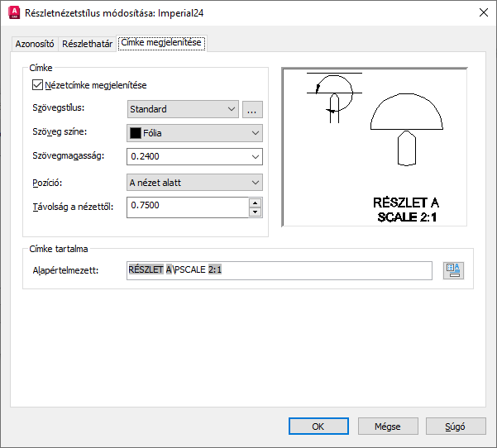Open help with the Súgó button
497x448 pixels.
(x=456, y=427)
